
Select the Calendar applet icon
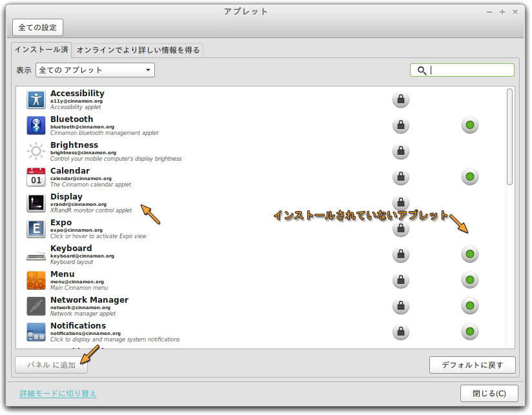pyautogui.click(x=36, y=177)
